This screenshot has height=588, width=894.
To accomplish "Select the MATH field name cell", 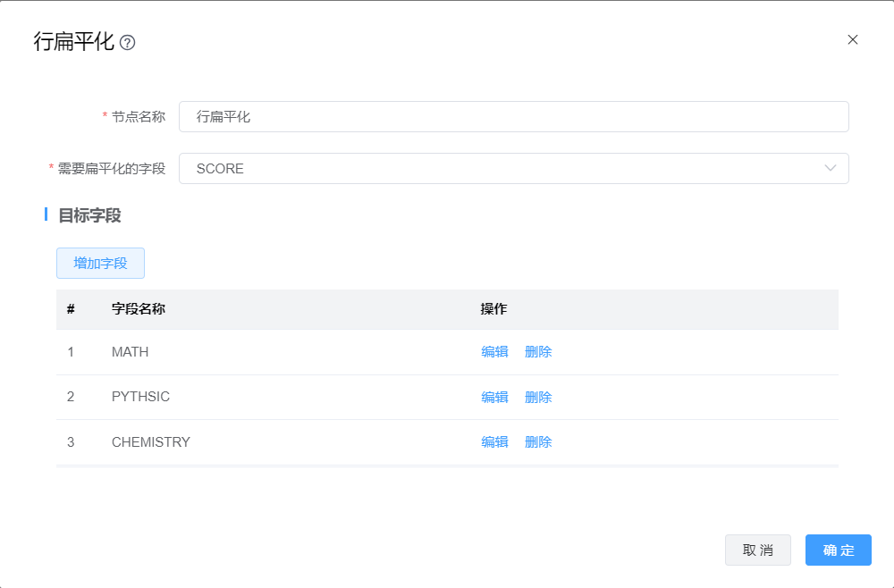I will [x=131, y=352].
